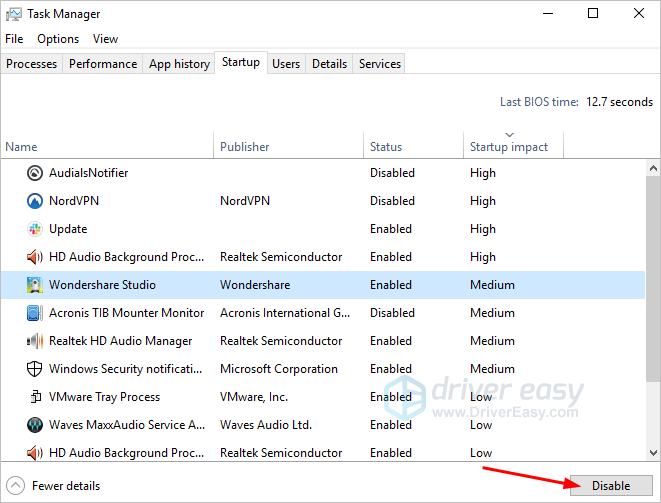The image size is (661, 503).
Task: Click the Waves Audio Ltd. publisher cell
Action: tap(266, 425)
